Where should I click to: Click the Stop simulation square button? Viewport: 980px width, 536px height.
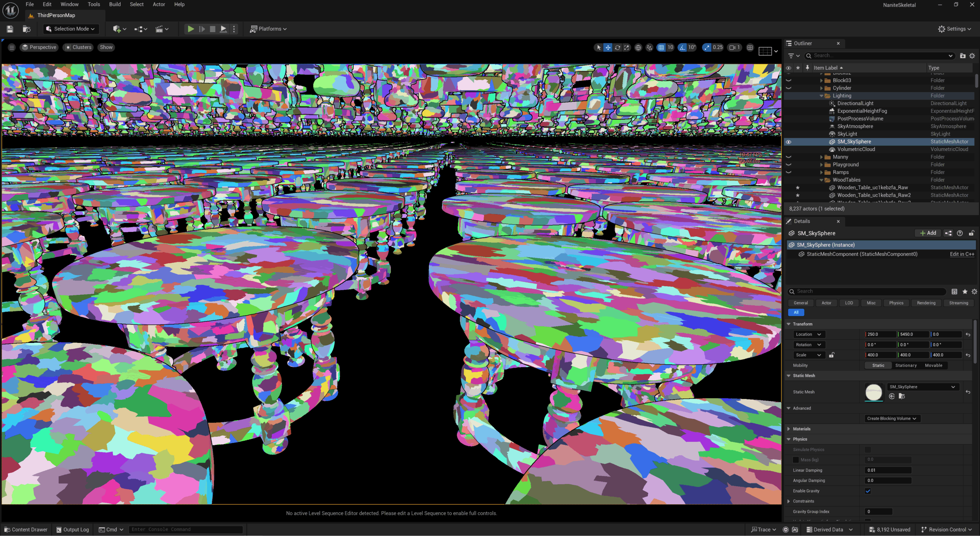click(212, 29)
